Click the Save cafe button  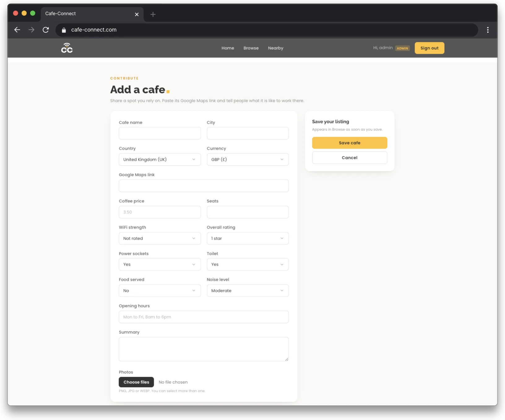point(349,143)
